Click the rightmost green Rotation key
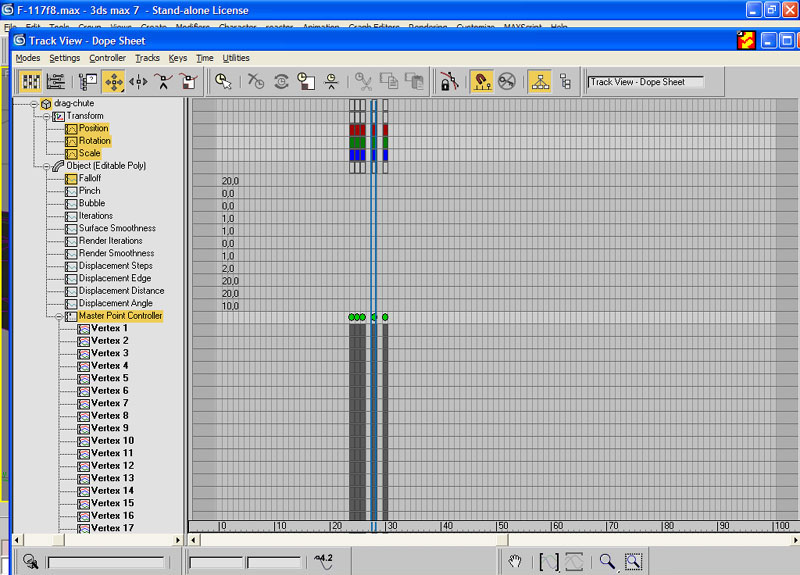Viewport: 800px width, 575px height. coord(385,142)
